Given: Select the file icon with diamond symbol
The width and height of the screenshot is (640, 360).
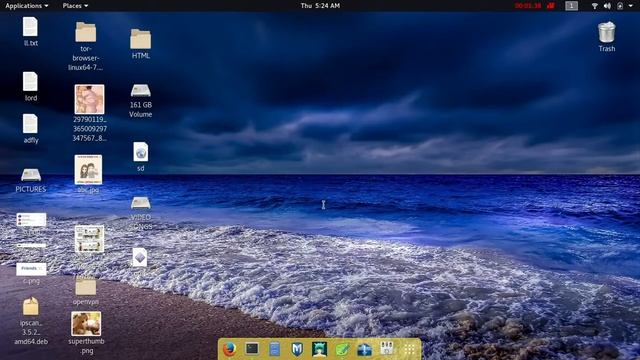Looking at the screenshot, I should tap(140, 258).
